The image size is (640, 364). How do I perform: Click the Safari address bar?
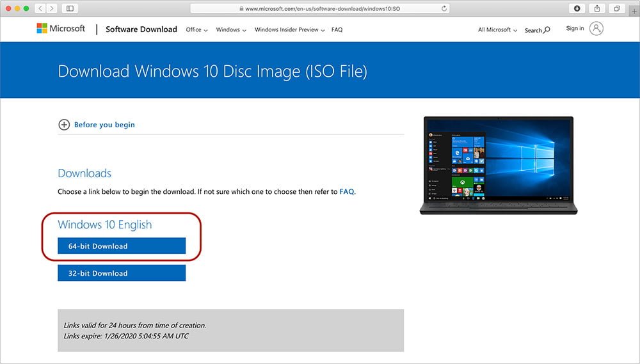click(x=319, y=8)
